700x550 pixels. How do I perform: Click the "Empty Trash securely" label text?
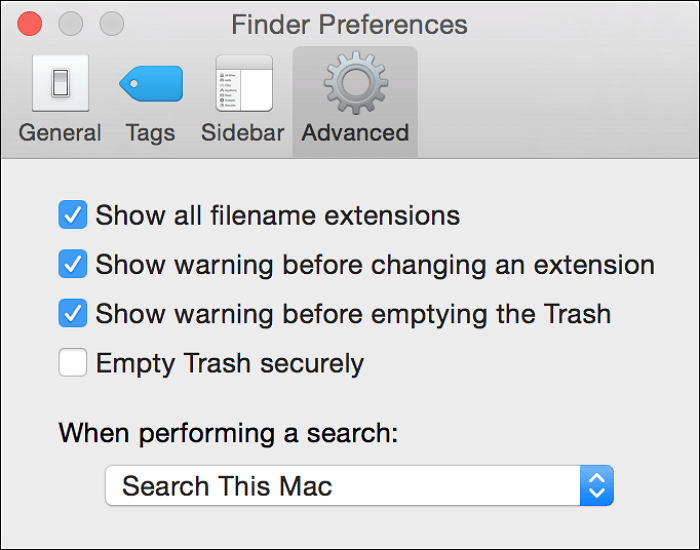coord(230,363)
